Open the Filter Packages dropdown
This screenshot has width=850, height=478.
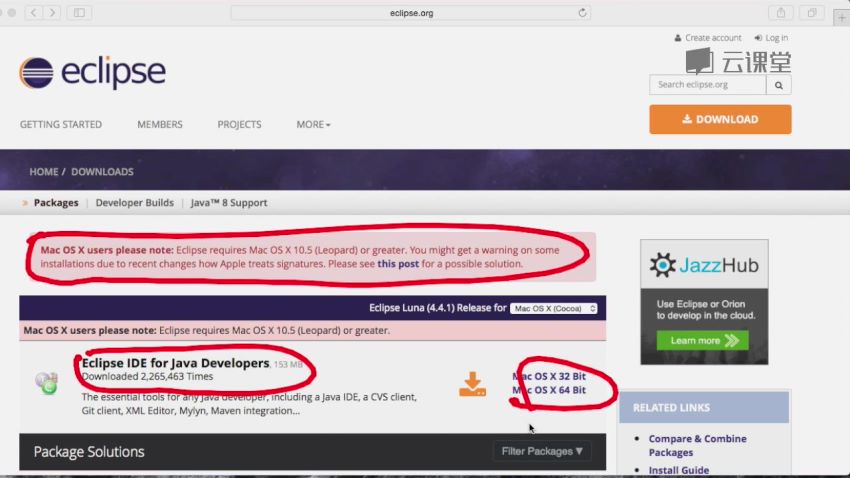[x=542, y=451]
